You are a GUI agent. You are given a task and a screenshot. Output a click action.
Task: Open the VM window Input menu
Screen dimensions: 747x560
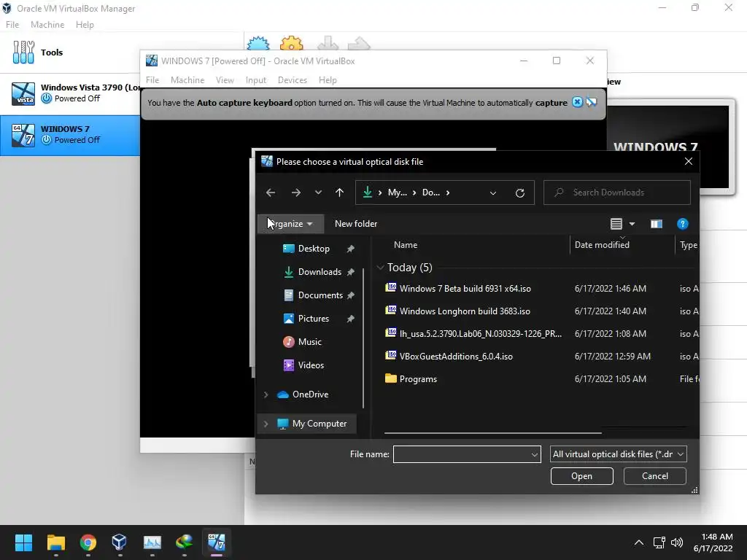tap(256, 80)
